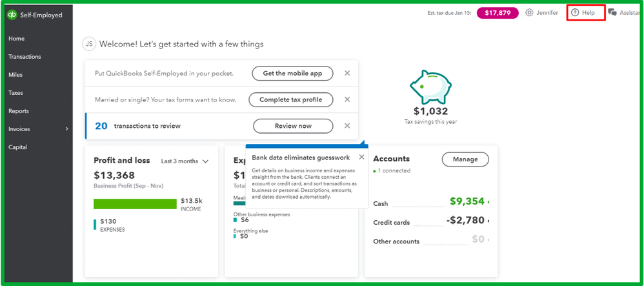Dismiss the mobile app prompt

point(347,74)
